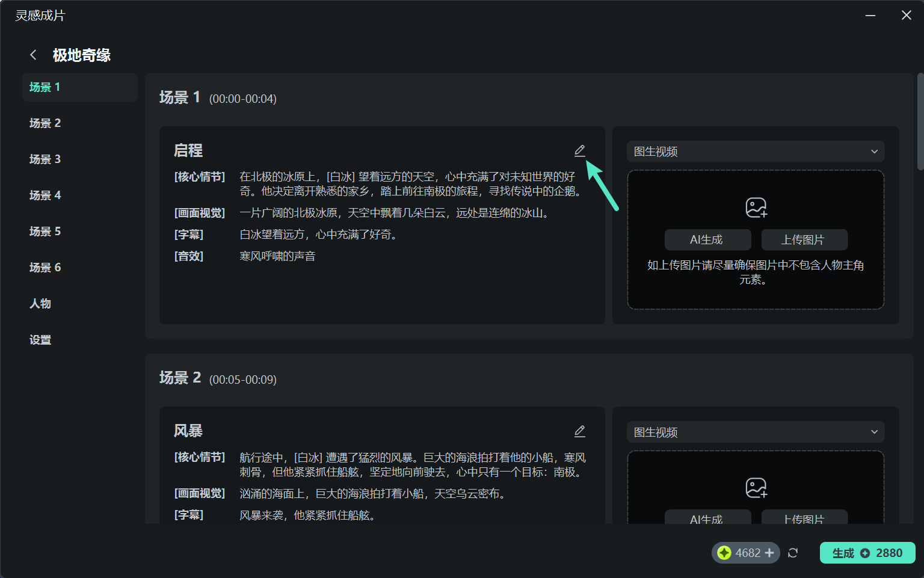Open the 设置 section
The image size is (924, 578).
pos(80,340)
